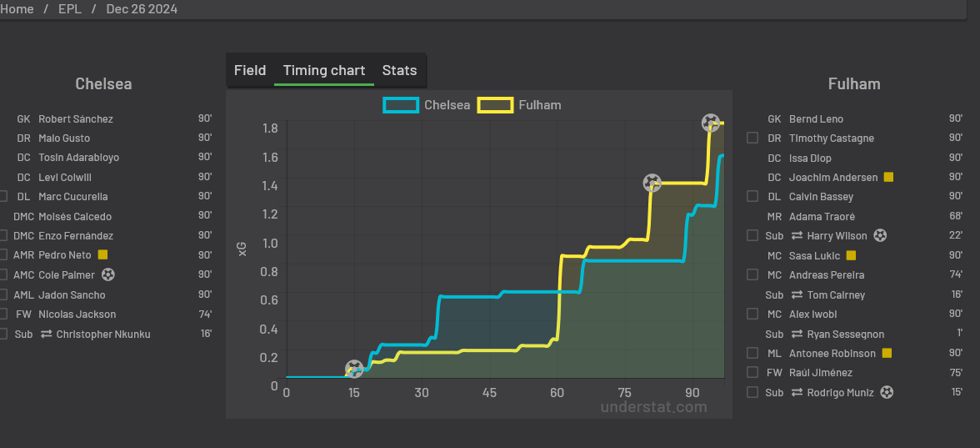Click yellow card icon next to Pedro Neto
The image size is (980, 448).
pyautogui.click(x=103, y=255)
